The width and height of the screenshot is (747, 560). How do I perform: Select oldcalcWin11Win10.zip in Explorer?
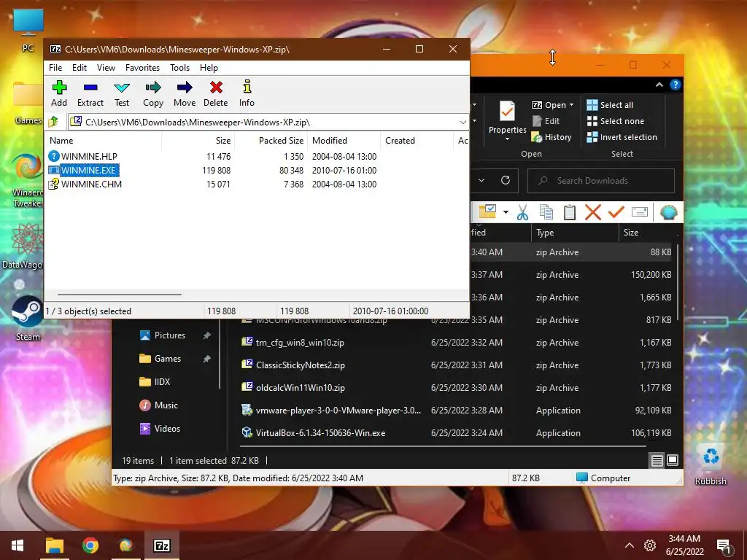(300, 388)
